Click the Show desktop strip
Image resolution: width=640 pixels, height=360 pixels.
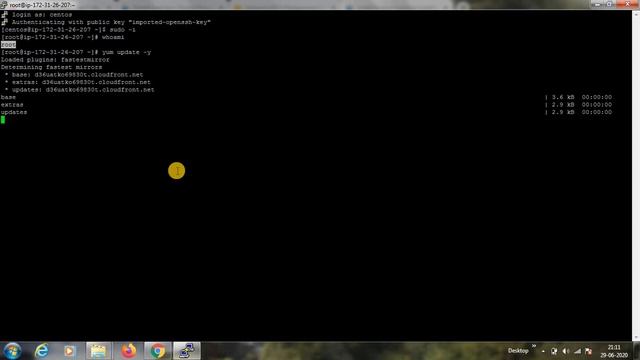(637, 351)
